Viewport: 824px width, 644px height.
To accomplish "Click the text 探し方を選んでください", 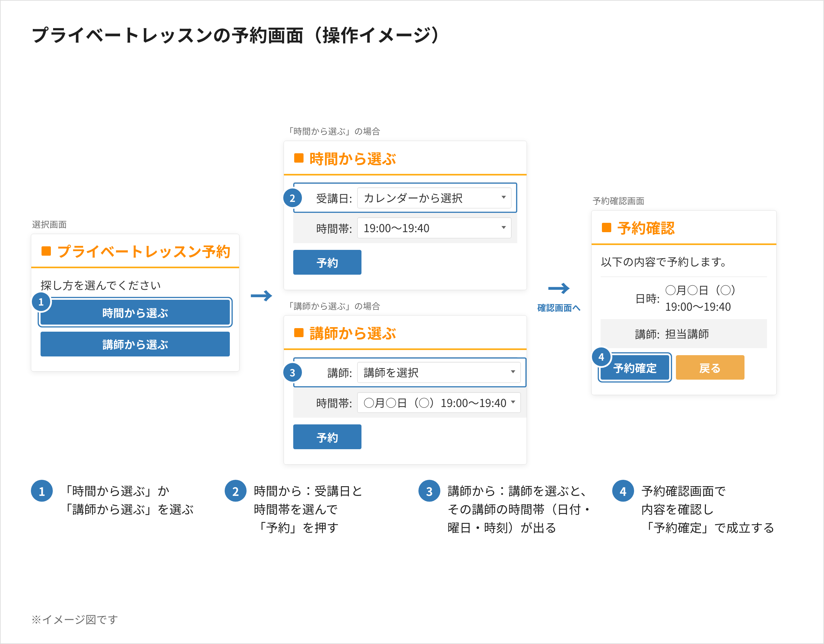I will (x=101, y=285).
